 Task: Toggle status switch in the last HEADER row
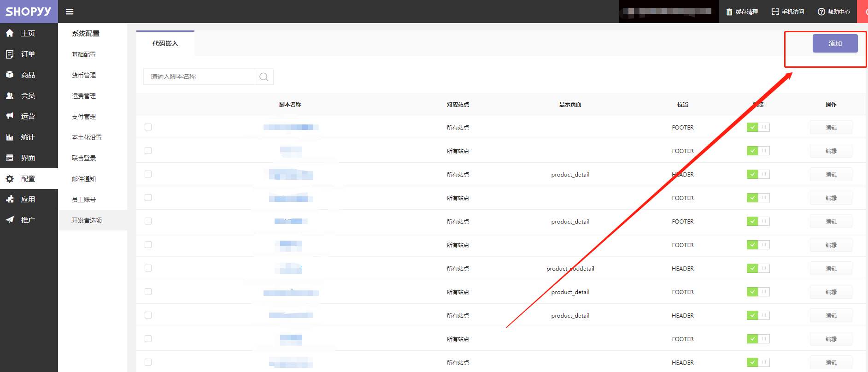pos(758,362)
